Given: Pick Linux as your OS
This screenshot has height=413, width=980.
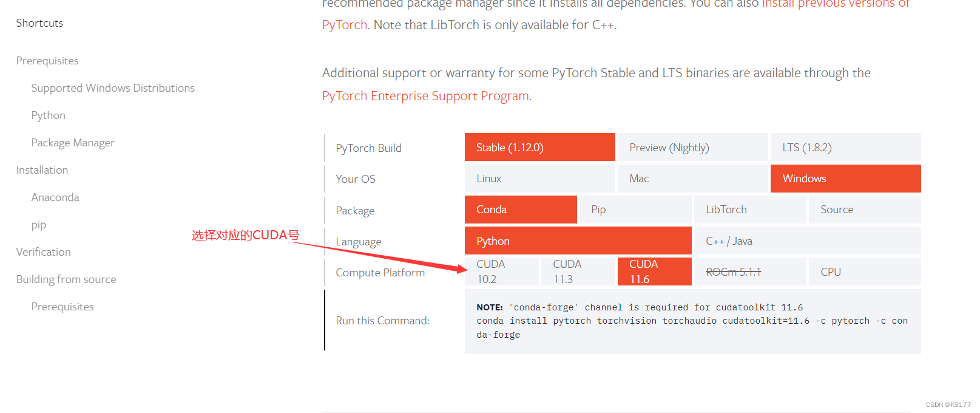Looking at the screenshot, I should [539, 179].
